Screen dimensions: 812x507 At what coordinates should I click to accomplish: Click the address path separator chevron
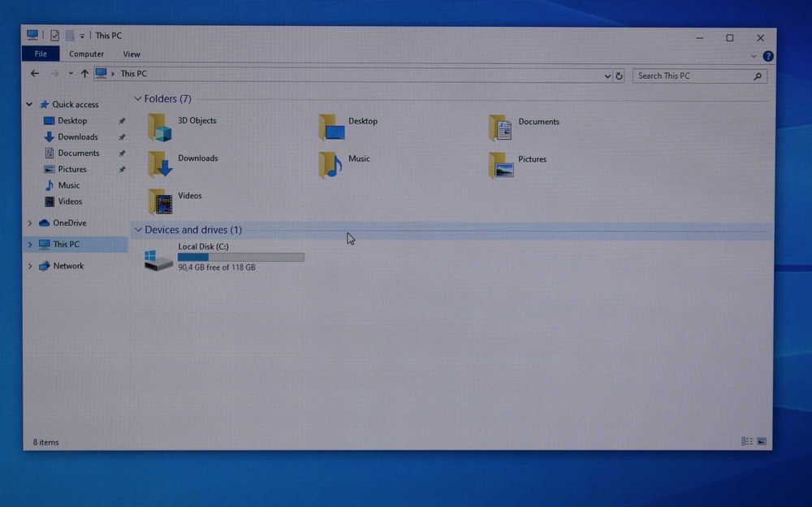click(x=112, y=74)
